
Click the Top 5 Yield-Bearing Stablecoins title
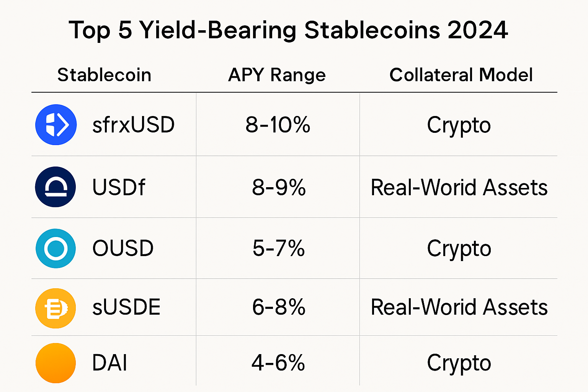click(288, 30)
